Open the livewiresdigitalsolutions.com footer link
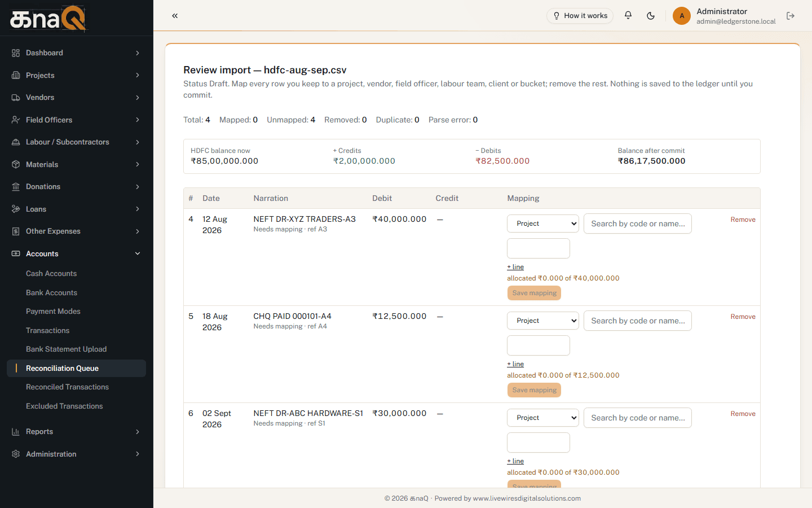 (x=527, y=498)
